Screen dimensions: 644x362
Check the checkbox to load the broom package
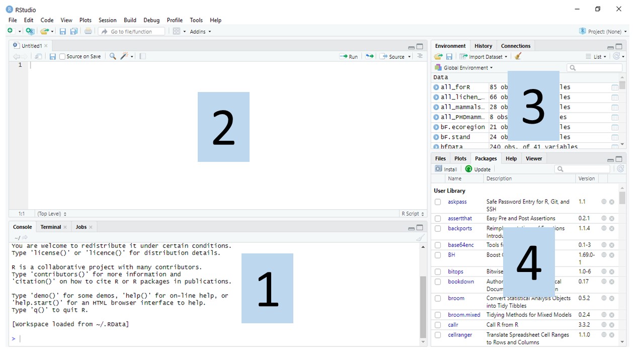click(x=437, y=298)
